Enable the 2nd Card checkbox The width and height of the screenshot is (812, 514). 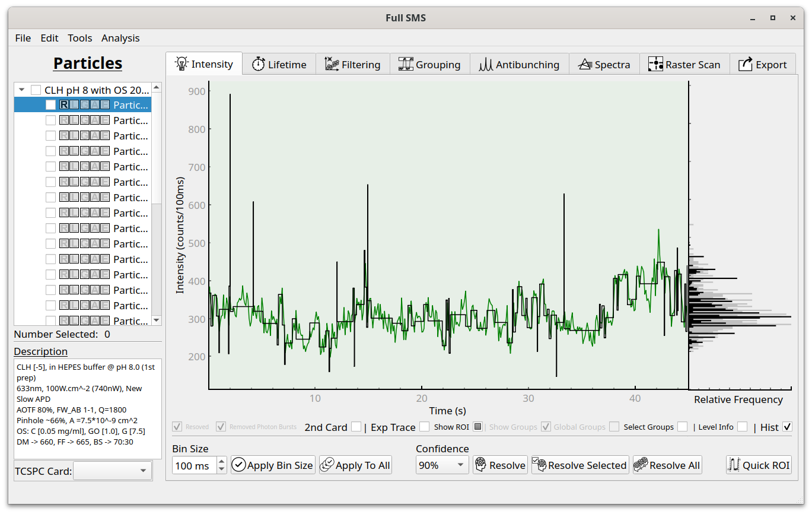coord(356,427)
